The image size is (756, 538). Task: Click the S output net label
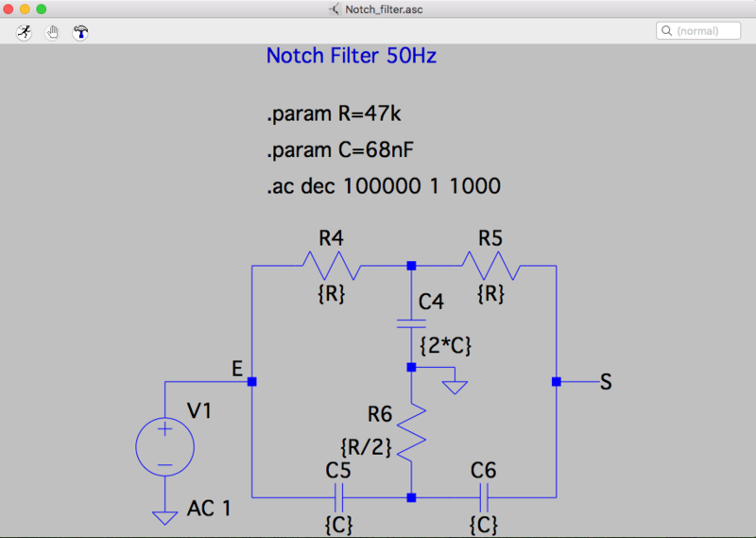coord(605,382)
